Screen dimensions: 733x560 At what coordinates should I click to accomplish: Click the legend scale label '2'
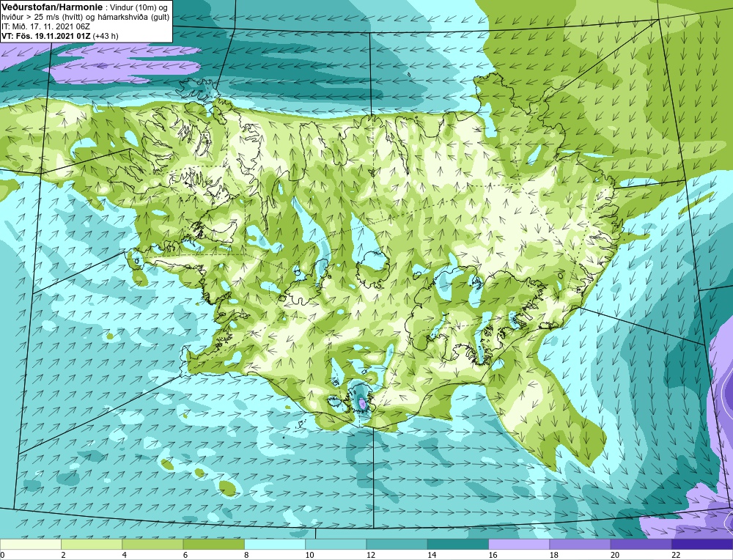63,555
